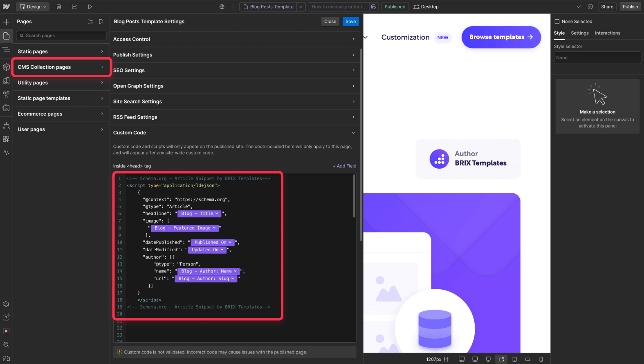Open the Published On field dropdown

pos(213,242)
